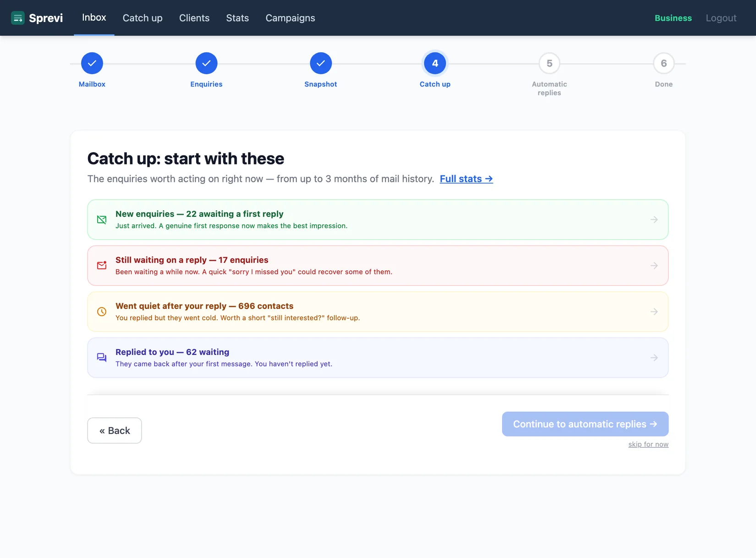The width and height of the screenshot is (756, 558).
Task: Click the crossed envelope icon on New enquiries
Action: click(x=102, y=220)
